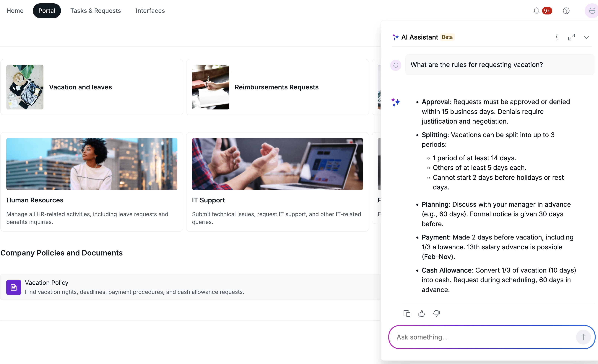Open the AI Assistant options menu
This screenshot has width=598, height=364.
[x=556, y=37]
